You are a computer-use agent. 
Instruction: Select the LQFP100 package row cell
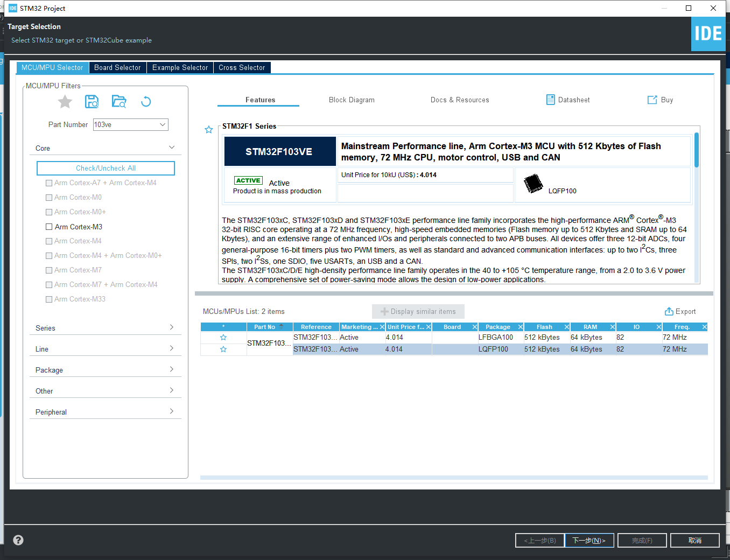(x=500, y=349)
